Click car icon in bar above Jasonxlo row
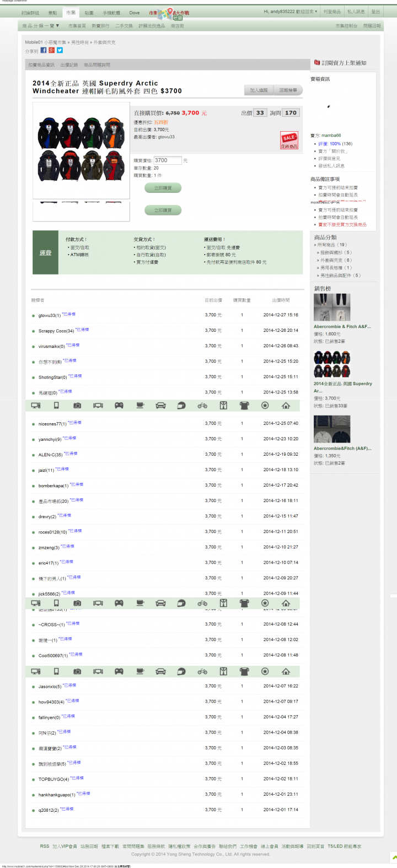This screenshot has width=397, height=868. (161, 671)
